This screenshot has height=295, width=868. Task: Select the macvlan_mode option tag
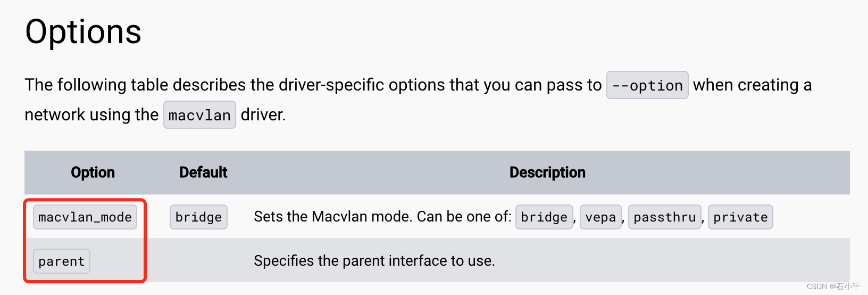(85, 217)
